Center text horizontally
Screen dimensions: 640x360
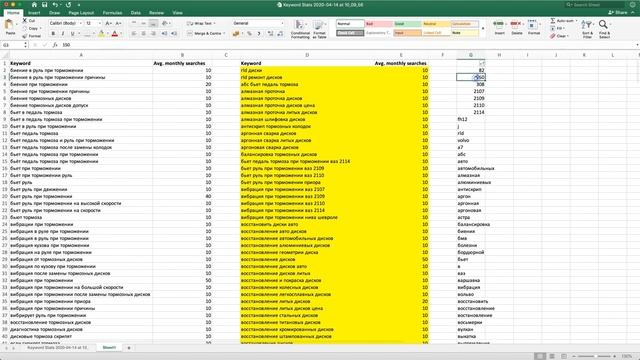144,34
